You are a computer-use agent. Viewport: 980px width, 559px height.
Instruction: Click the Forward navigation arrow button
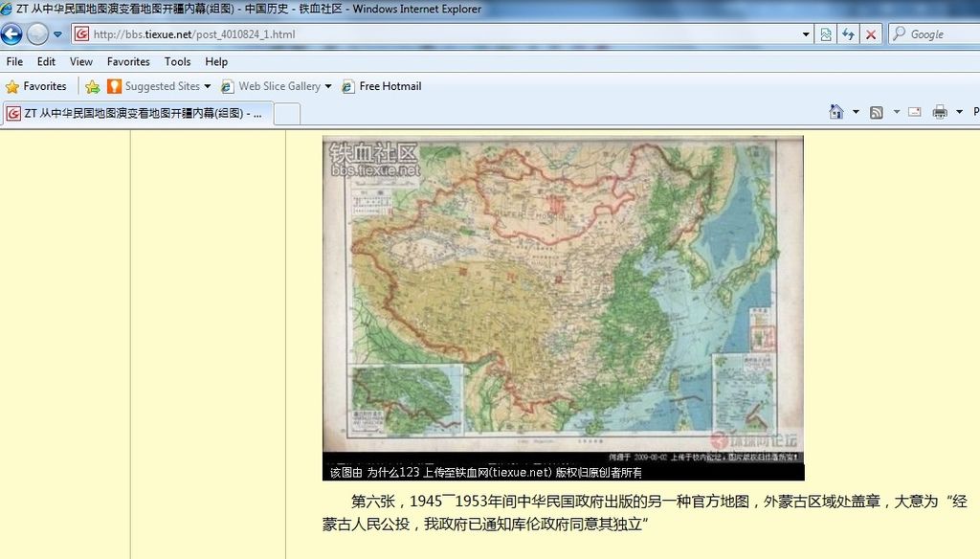tap(37, 34)
